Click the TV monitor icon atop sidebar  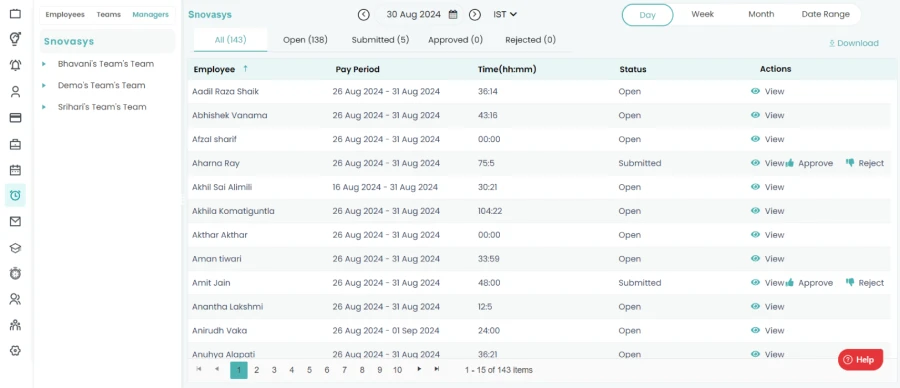[x=15, y=13]
